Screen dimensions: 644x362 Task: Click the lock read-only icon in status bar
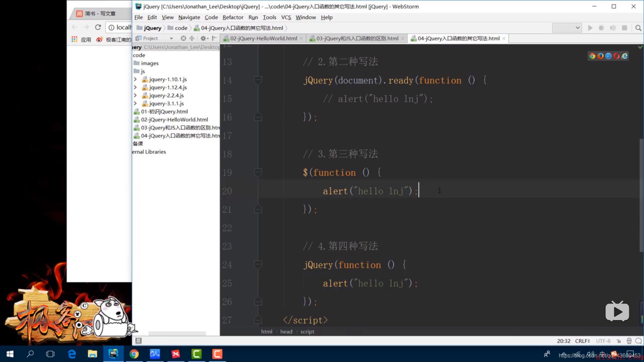tap(619, 341)
